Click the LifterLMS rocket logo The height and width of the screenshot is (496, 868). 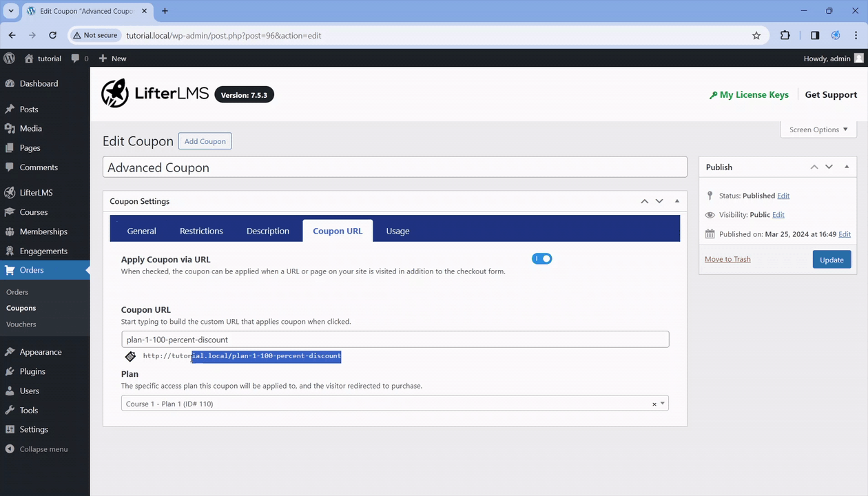[114, 93]
